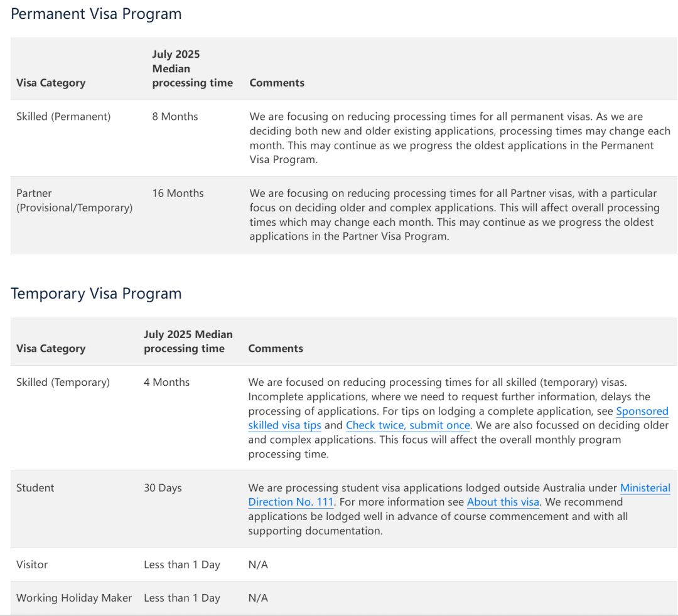Select the Skilled (Temporary) category cell

click(x=63, y=382)
